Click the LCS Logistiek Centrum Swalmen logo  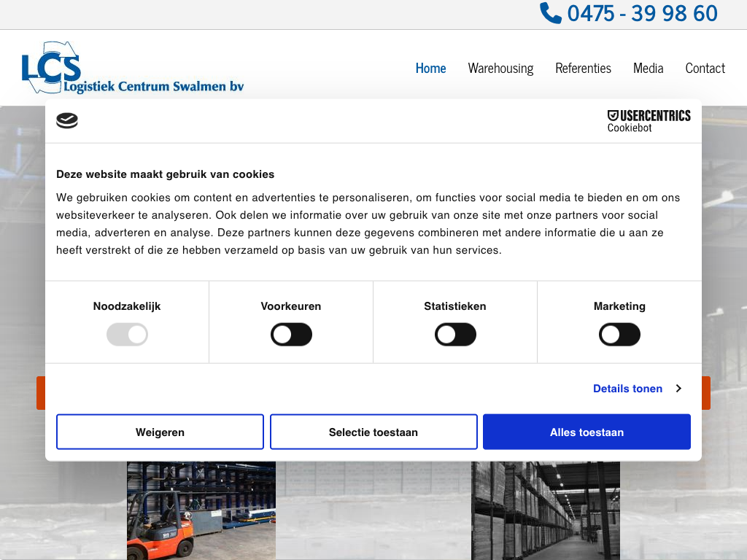132,68
